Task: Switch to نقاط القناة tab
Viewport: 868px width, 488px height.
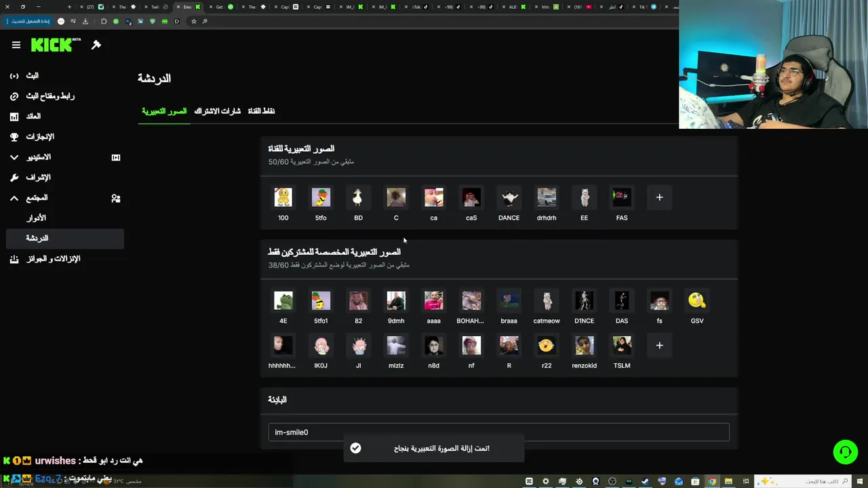Action: coord(261,111)
